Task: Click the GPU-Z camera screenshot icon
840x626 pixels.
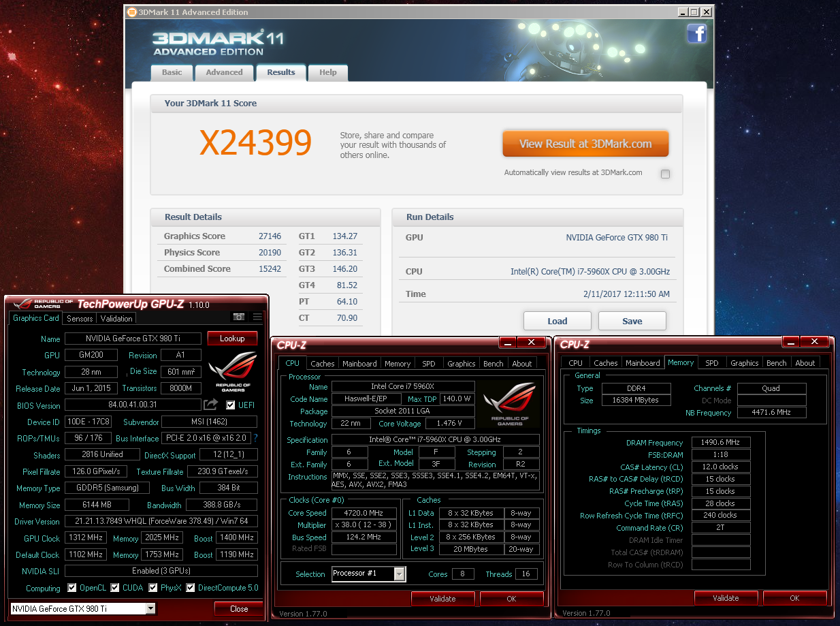Action: (x=239, y=317)
